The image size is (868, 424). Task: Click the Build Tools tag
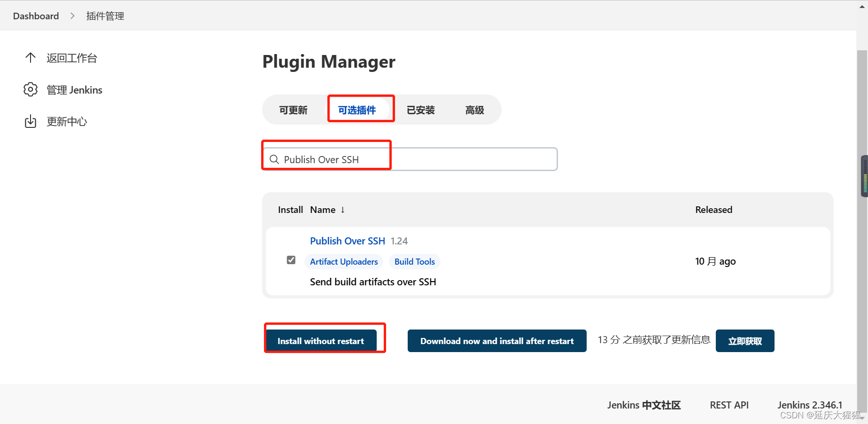415,262
